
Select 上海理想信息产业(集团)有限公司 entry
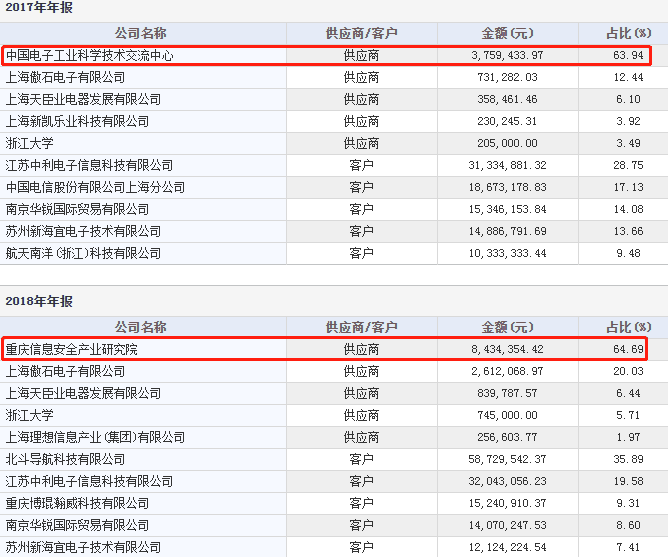click(x=95, y=437)
